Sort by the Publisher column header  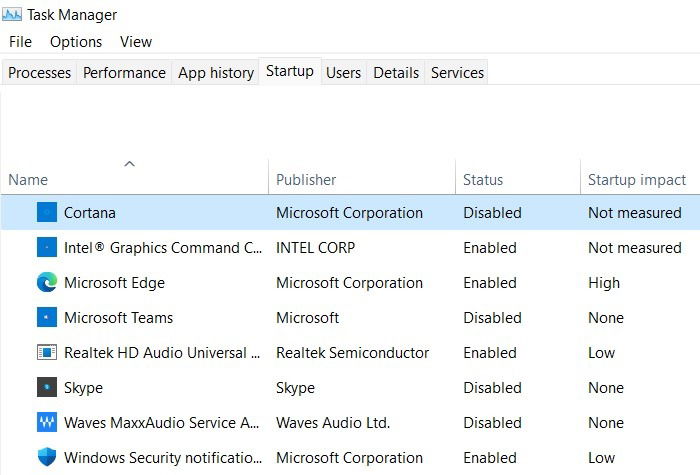pyautogui.click(x=306, y=179)
